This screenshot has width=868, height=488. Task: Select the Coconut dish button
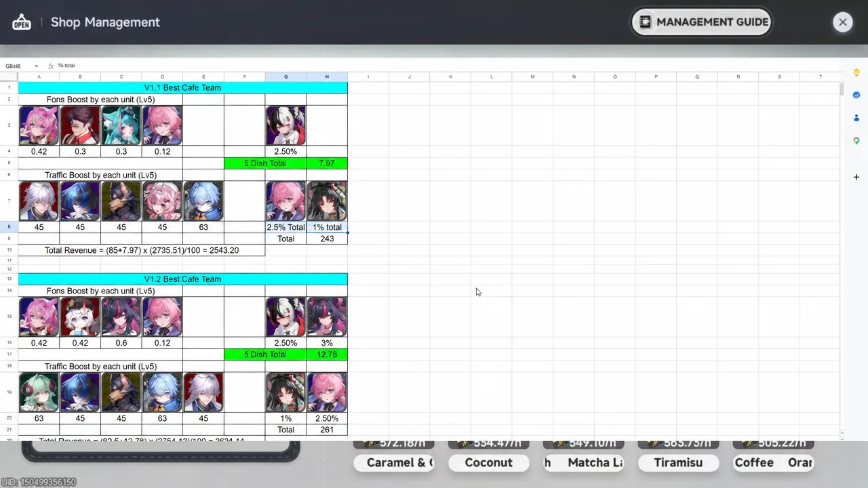488,462
